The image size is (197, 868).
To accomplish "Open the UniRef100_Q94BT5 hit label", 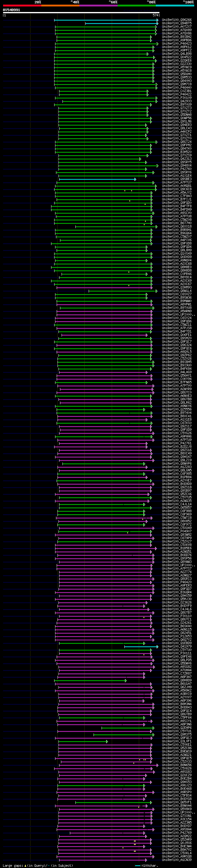I will [x=177, y=24].
